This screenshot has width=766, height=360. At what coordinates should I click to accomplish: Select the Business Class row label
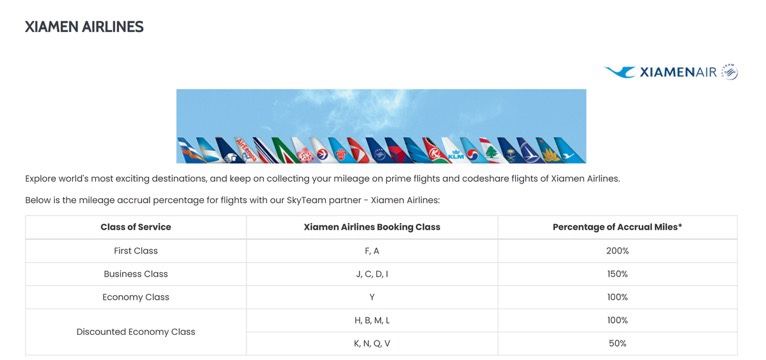coord(136,274)
